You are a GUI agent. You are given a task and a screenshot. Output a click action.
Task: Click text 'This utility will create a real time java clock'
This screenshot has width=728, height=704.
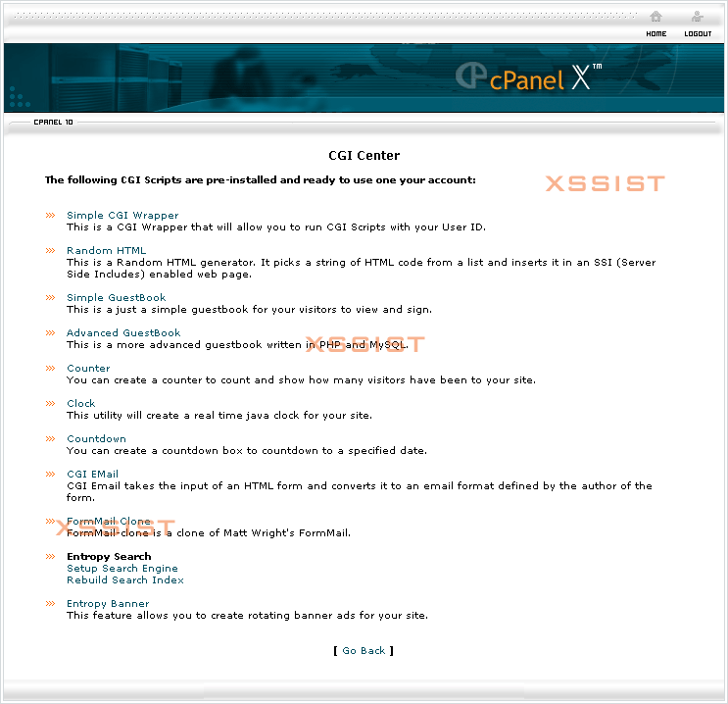pos(183,416)
